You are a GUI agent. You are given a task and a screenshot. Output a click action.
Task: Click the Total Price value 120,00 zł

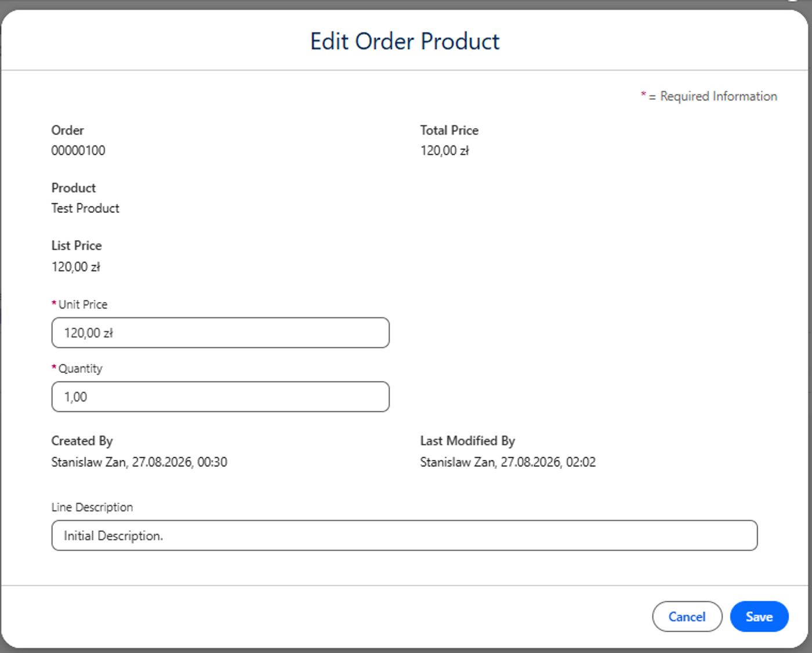tap(445, 151)
